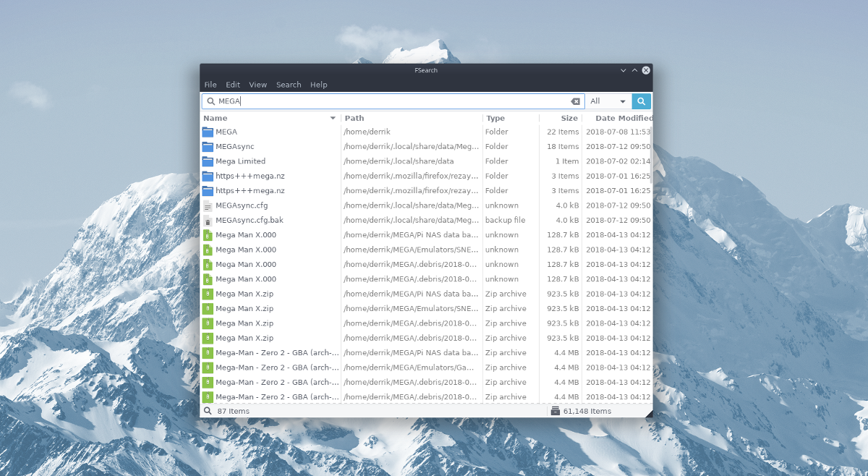Click the folder icon beside MEGAsync
Screen dimensions: 868x476
(x=208, y=146)
